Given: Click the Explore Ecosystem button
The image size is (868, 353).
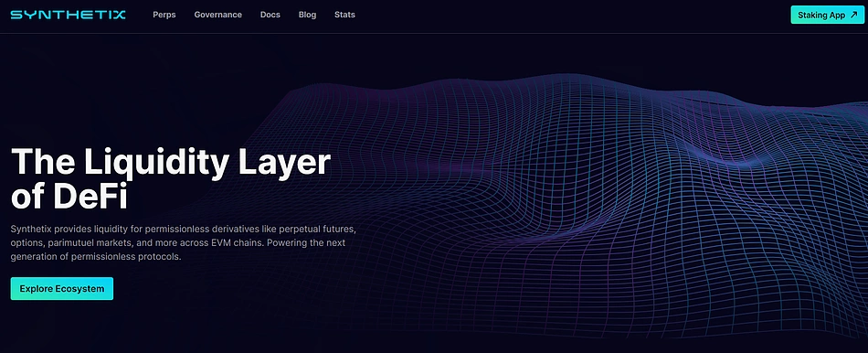Looking at the screenshot, I should click(62, 289).
